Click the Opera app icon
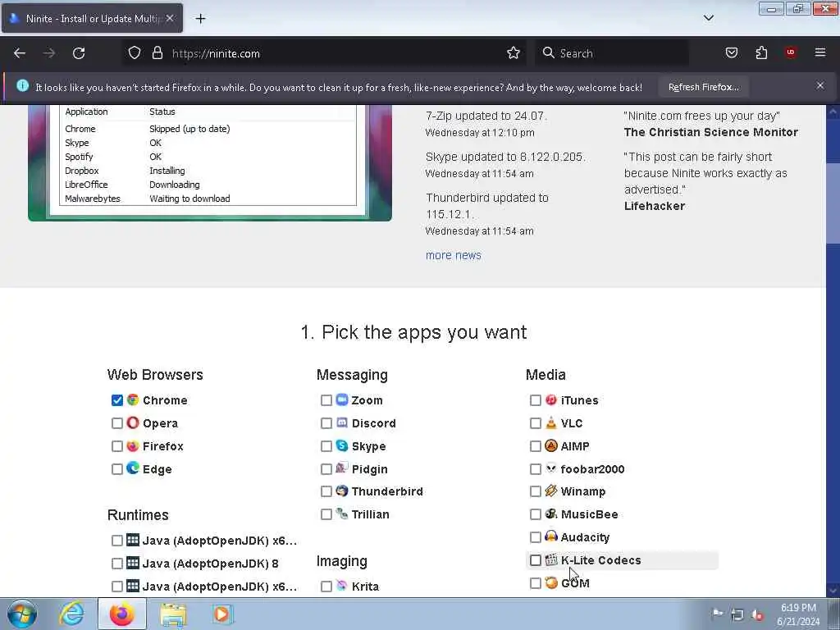 tap(133, 422)
